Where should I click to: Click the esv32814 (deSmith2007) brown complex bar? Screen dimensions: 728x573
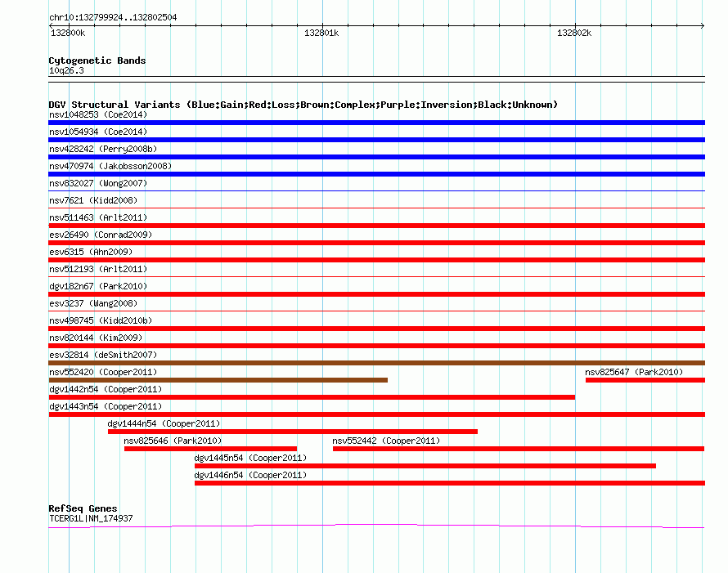pos(376,363)
